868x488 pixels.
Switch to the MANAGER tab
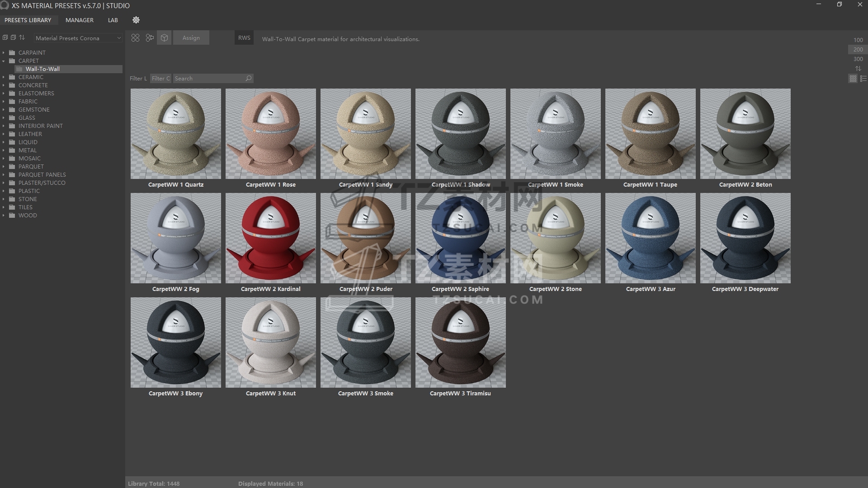click(x=80, y=20)
